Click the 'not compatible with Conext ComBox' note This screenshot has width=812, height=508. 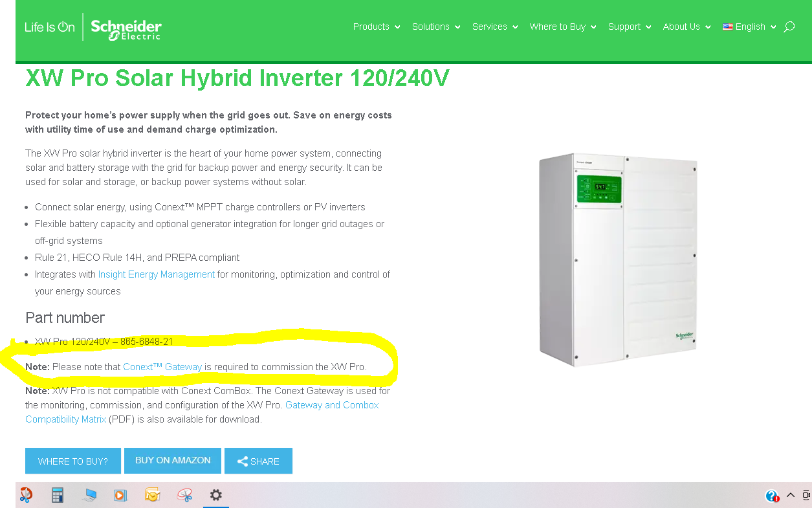click(x=208, y=405)
